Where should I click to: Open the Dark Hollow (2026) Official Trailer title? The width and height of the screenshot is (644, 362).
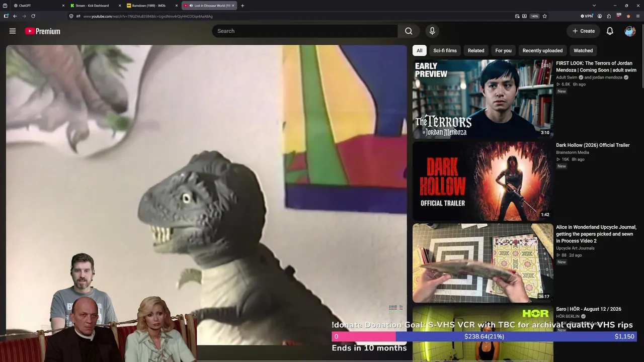[593, 145]
